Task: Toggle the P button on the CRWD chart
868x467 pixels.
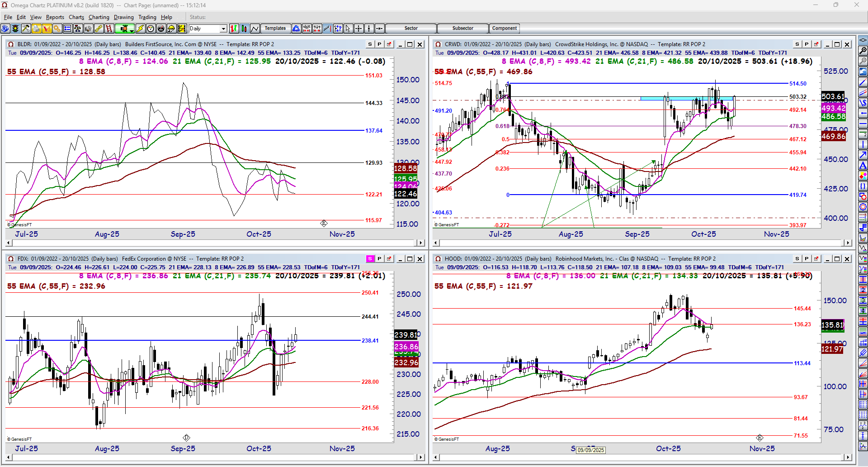Action: (806, 44)
